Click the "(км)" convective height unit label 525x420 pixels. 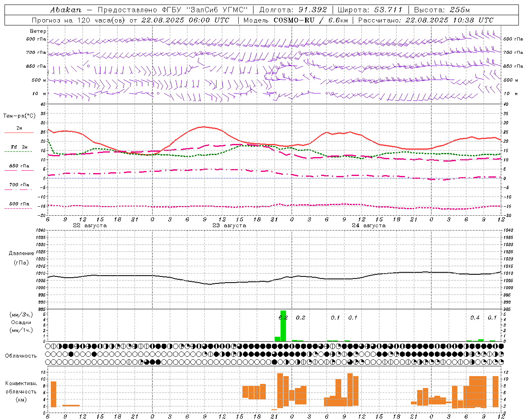[x=21, y=399]
